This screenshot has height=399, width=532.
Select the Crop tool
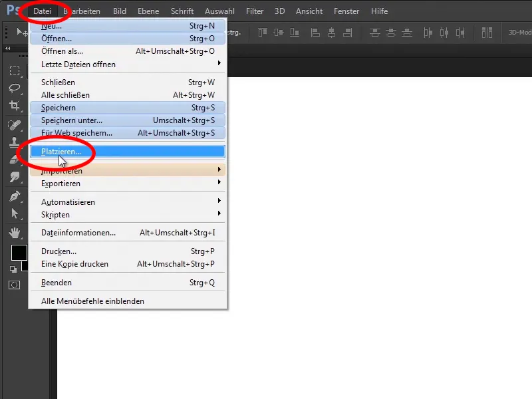(14, 106)
